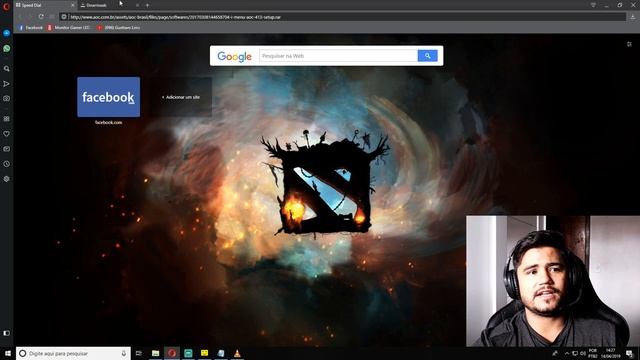Open the Speed Dial grid sidebar icon
The image size is (640, 360).
coord(7,119)
